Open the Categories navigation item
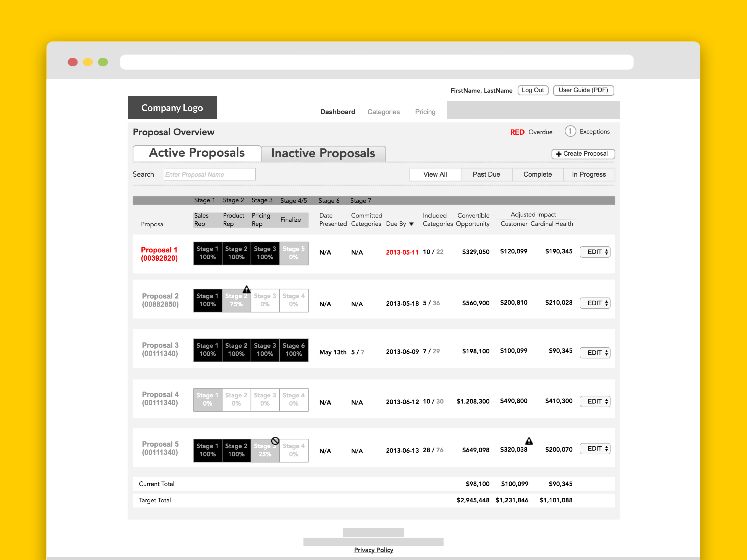Image resolution: width=747 pixels, height=560 pixels. pos(383,112)
